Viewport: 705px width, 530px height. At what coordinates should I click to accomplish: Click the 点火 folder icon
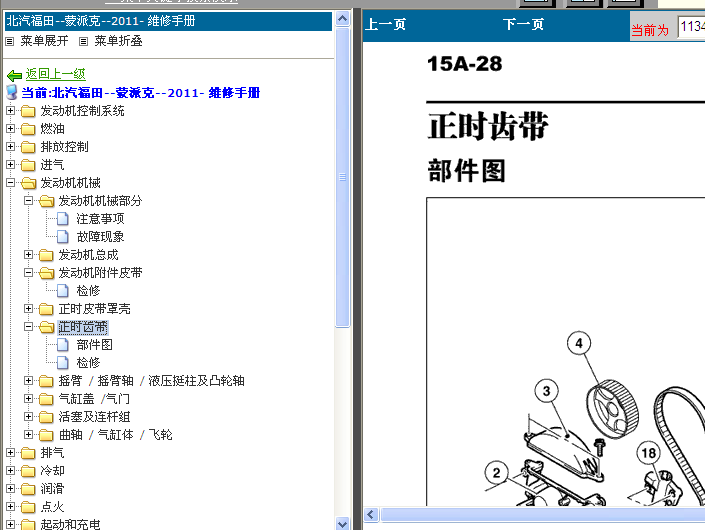[28, 507]
